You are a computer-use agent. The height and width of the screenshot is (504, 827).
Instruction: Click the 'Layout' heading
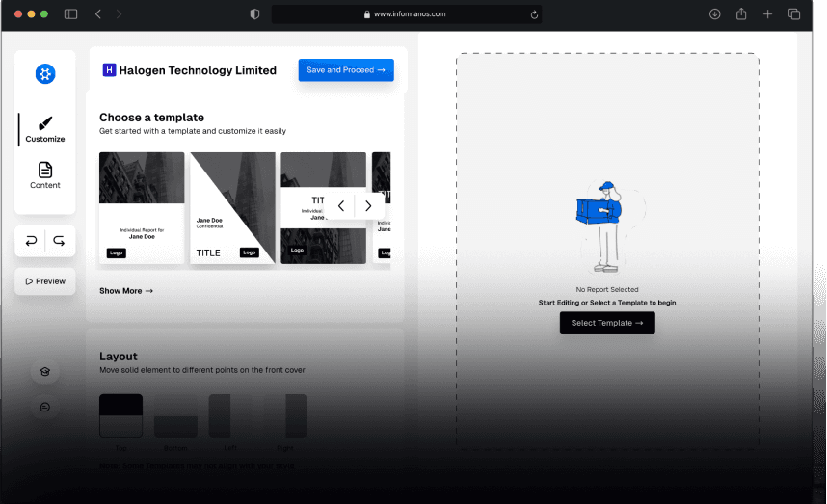pos(119,357)
